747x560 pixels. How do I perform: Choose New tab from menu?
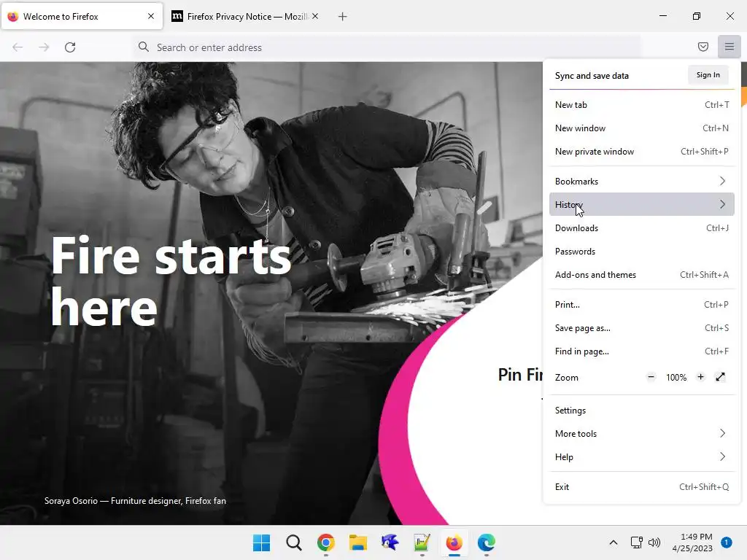coord(641,105)
